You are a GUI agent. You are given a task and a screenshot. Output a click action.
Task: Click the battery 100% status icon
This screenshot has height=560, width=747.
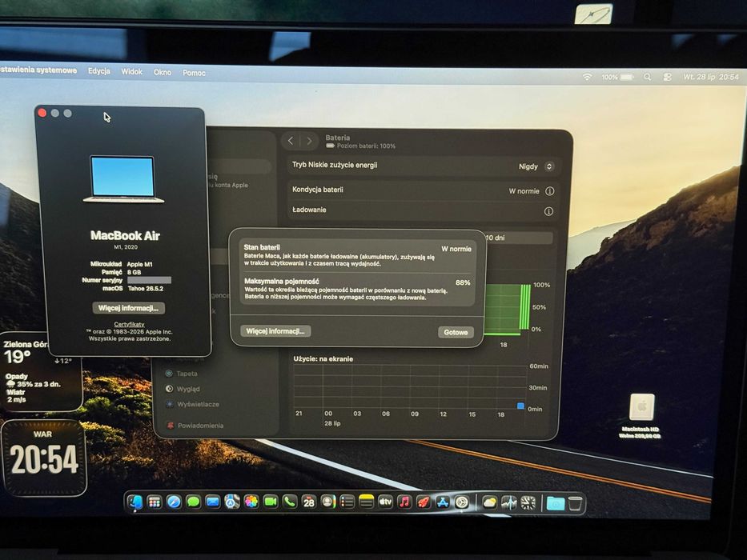click(x=617, y=77)
